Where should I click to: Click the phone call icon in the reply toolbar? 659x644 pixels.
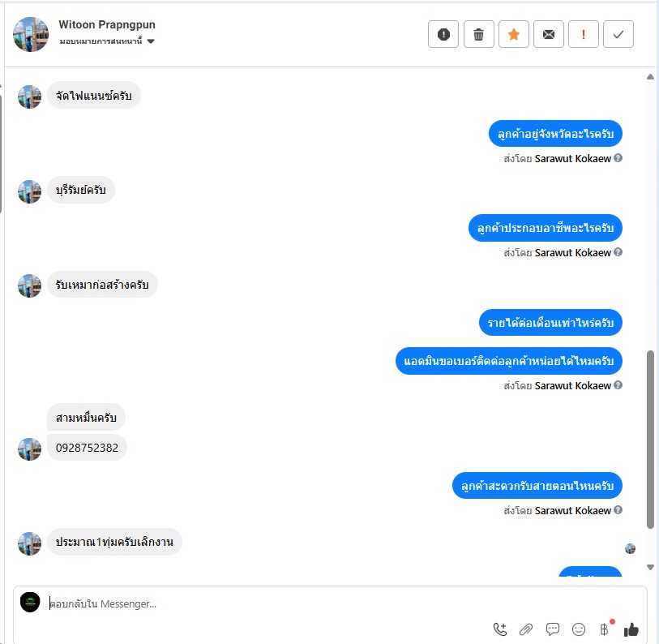pos(499,629)
